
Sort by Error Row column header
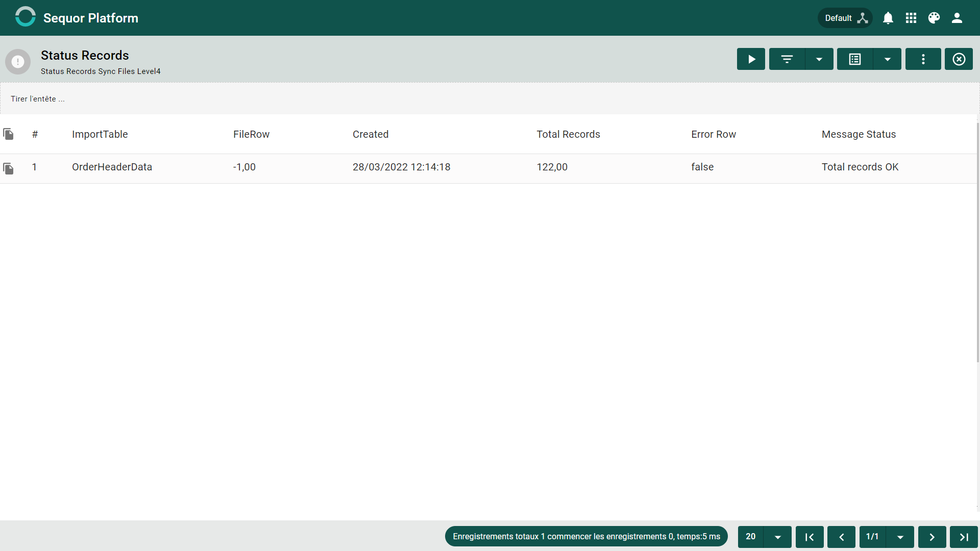pos(714,134)
